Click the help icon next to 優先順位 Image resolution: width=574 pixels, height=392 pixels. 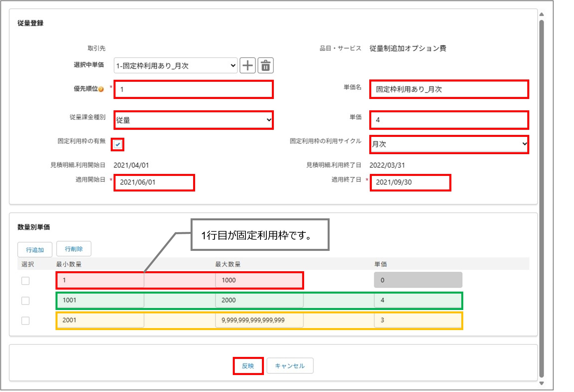point(101,89)
